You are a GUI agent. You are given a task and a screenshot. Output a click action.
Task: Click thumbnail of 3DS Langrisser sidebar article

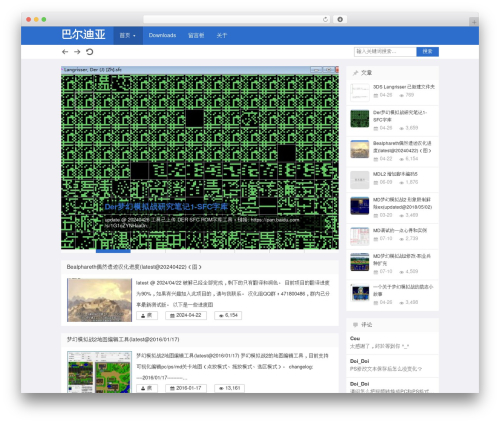coord(360,92)
